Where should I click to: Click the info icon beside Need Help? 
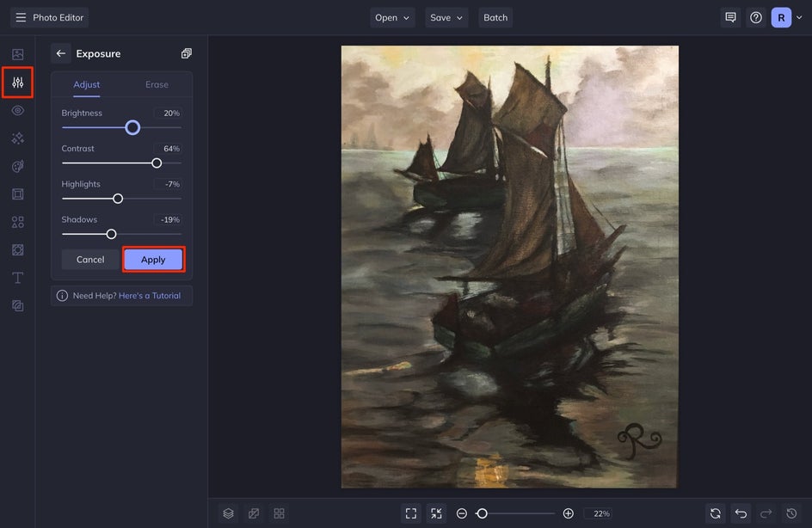(x=62, y=296)
